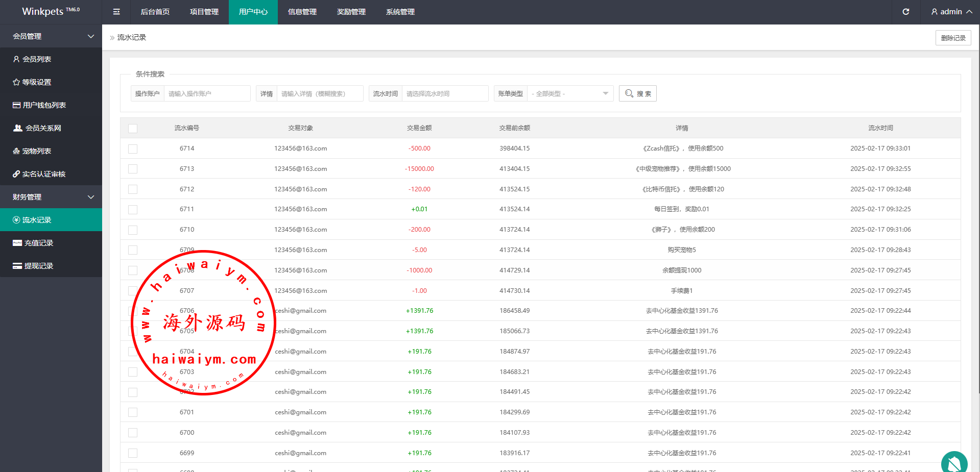Open the 奖励管理 top menu
Viewport: 980px width, 472px height.
click(x=351, y=12)
